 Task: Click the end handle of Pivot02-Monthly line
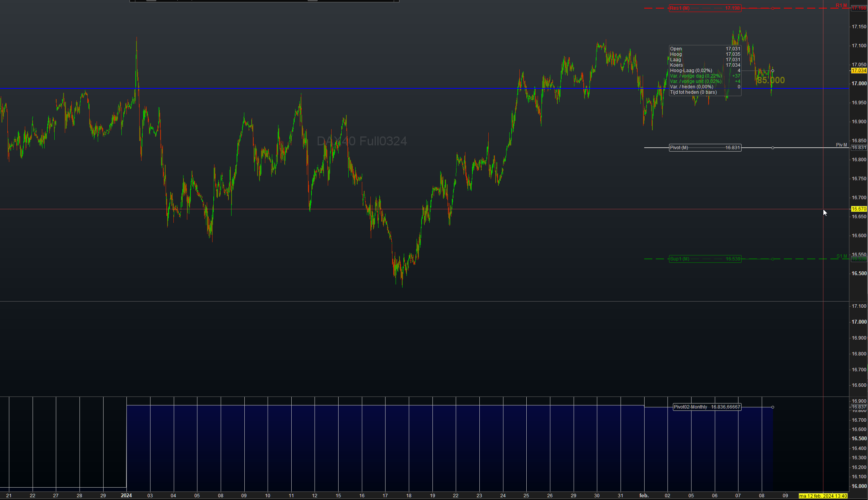coord(773,407)
